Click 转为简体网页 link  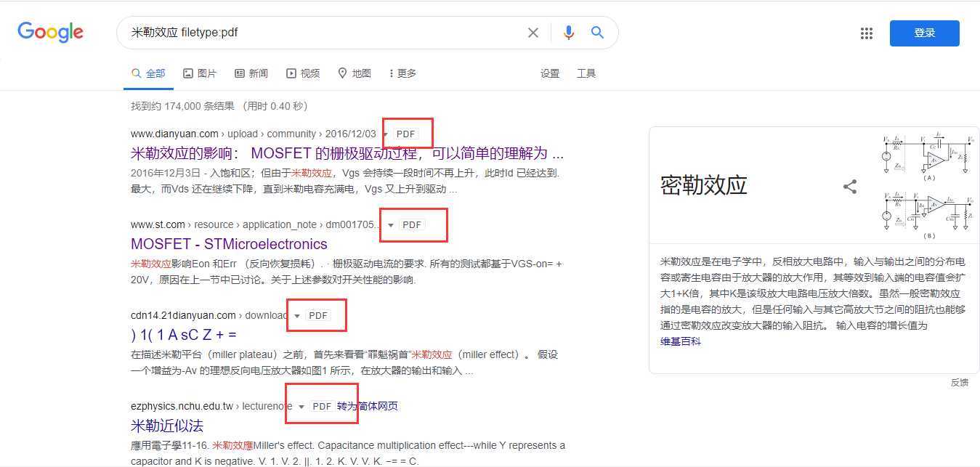(x=367, y=407)
